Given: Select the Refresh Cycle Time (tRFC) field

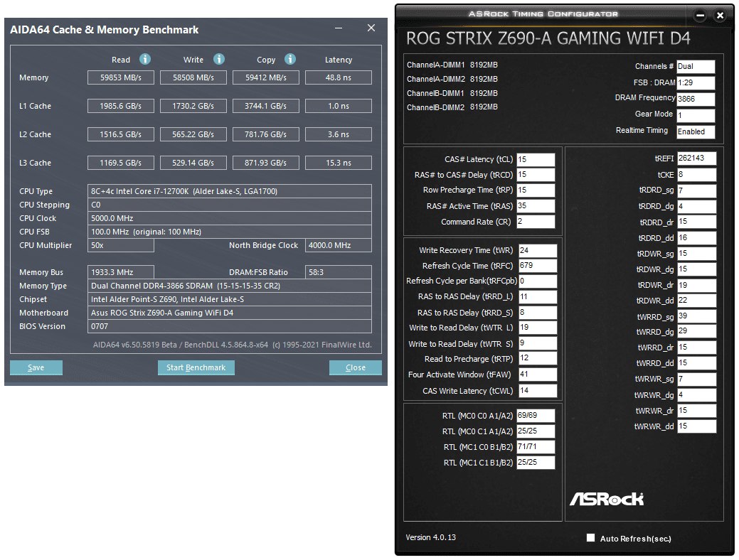Looking at the screenshot, I should (538, 266).
